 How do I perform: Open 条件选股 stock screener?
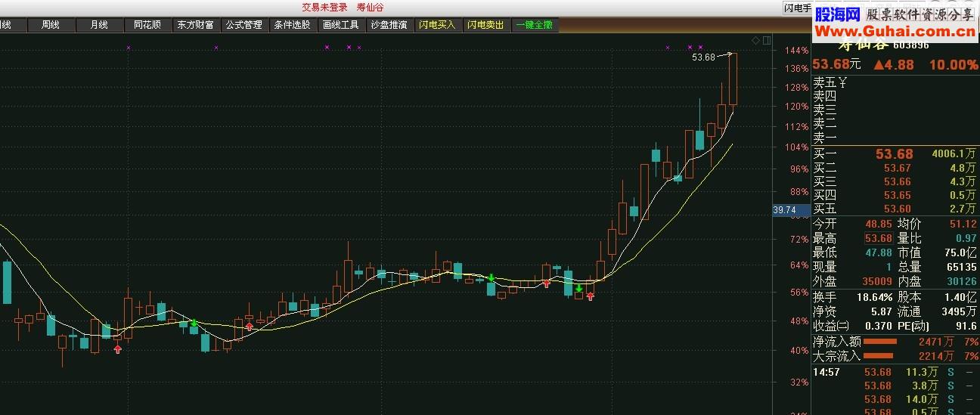coord(292,25)
